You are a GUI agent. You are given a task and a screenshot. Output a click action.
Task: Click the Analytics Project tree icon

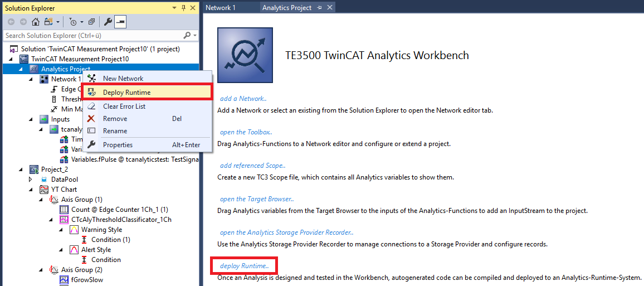click(34, 69)
